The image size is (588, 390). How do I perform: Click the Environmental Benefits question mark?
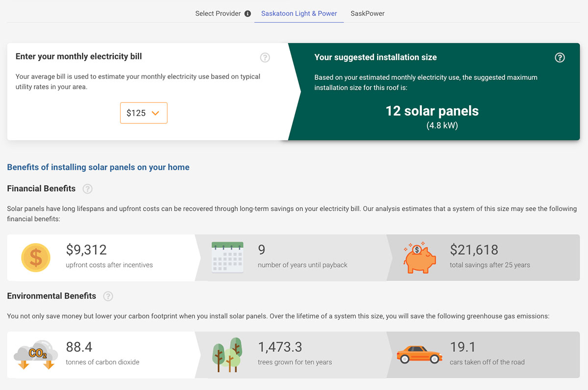(108, 296)
